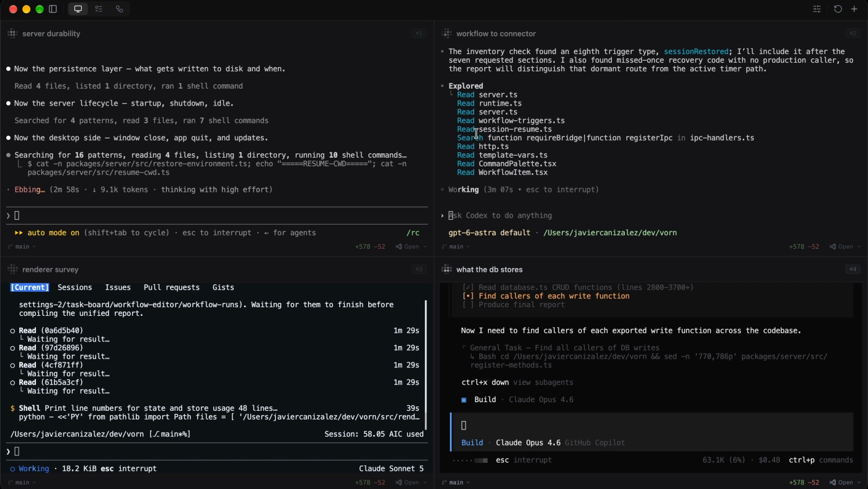Image resolution: width=868 pixels, height=489 pixels.
Task: Click the grid icon beside workflow to connector
Action: [x=446, y=34]
